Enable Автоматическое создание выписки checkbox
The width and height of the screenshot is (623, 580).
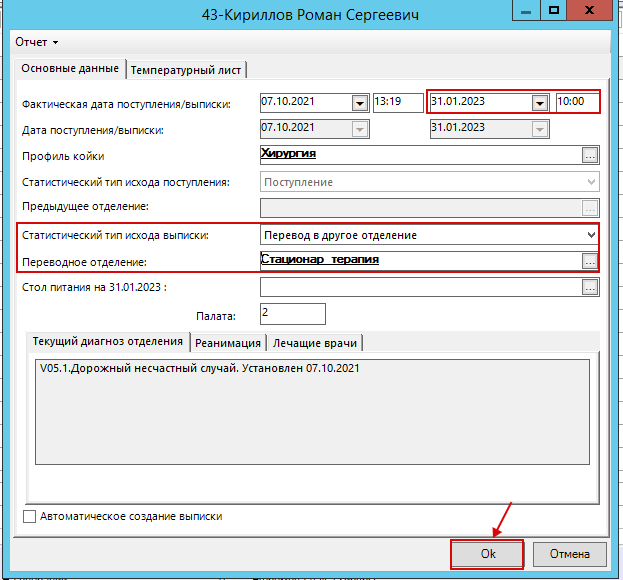coord(29,517)
